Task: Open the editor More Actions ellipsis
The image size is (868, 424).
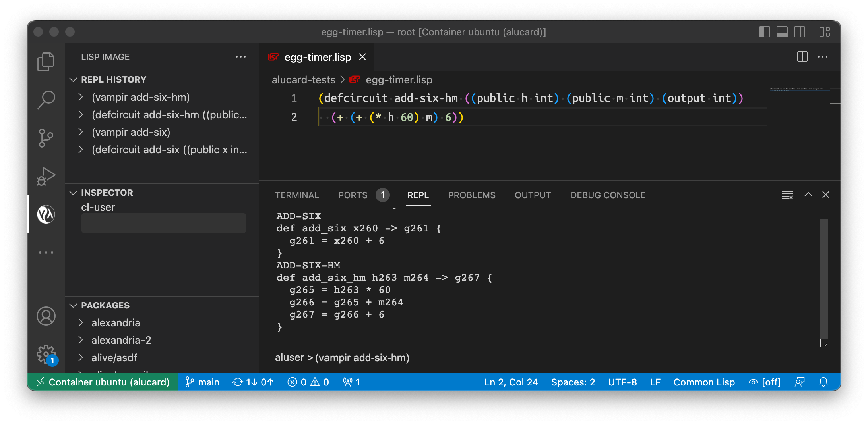Action: [823, 57]
